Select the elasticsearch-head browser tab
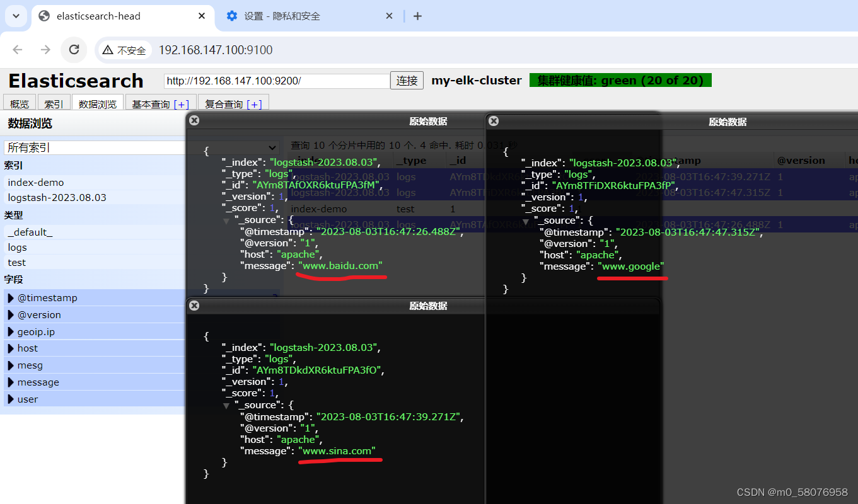Image resolution: width=858 pixels, height=504 pixels. tap(122, 16)
